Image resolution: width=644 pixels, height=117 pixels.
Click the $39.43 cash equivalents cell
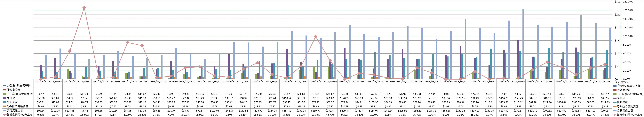tap(70, 94)
